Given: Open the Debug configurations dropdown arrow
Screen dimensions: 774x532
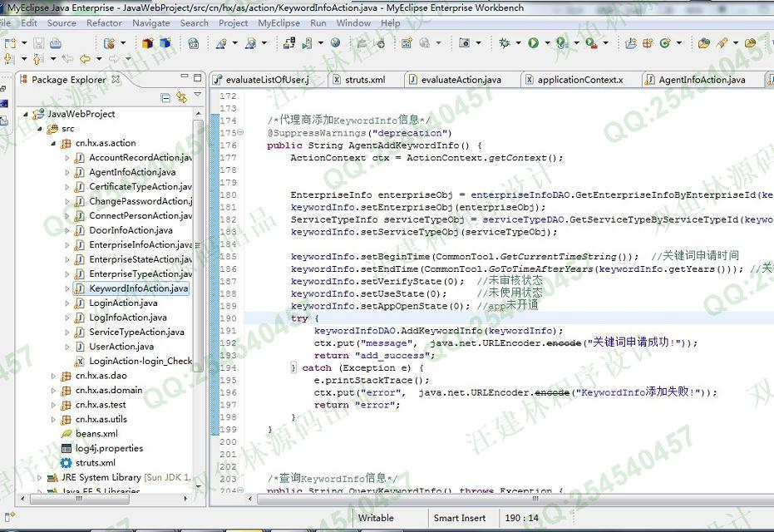Looking at the screenshot, I should coord(518,43).
